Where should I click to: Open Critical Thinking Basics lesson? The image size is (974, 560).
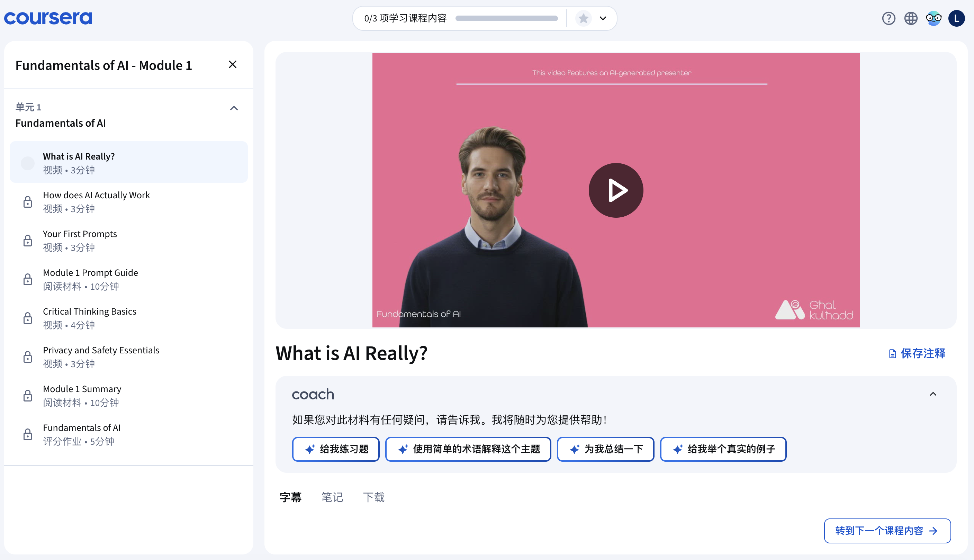tap(128, 318)
